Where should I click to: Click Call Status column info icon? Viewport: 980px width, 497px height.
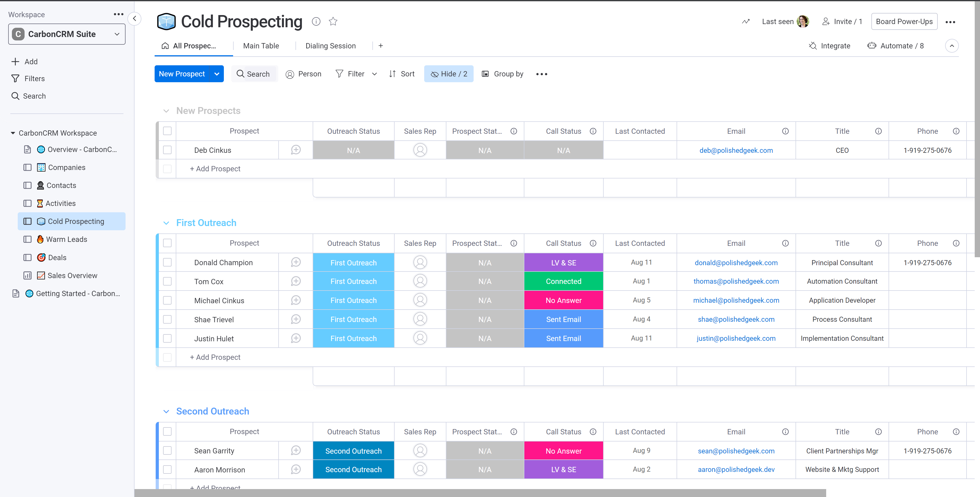593,131
